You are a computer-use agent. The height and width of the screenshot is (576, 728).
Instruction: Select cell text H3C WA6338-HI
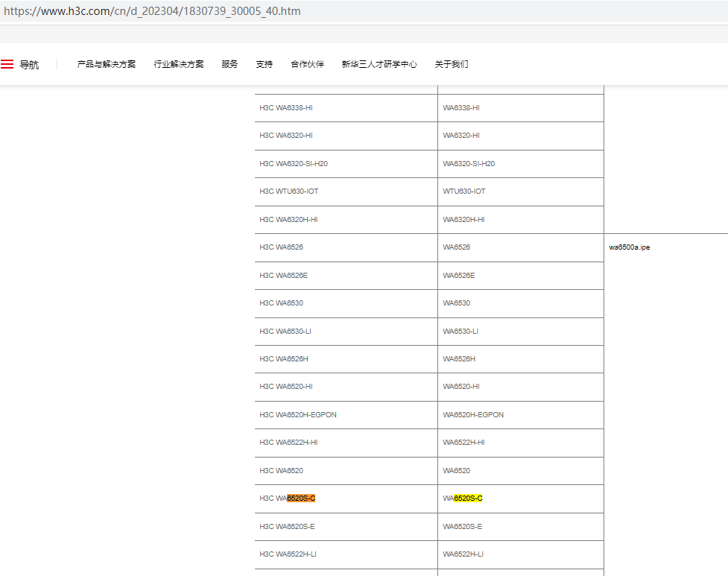pos(286,108)
